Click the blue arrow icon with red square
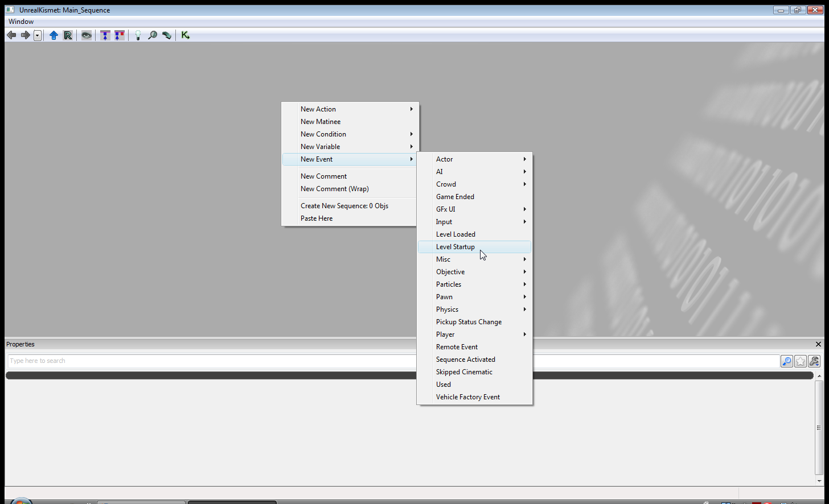829x504 pixels. (120, 35)
